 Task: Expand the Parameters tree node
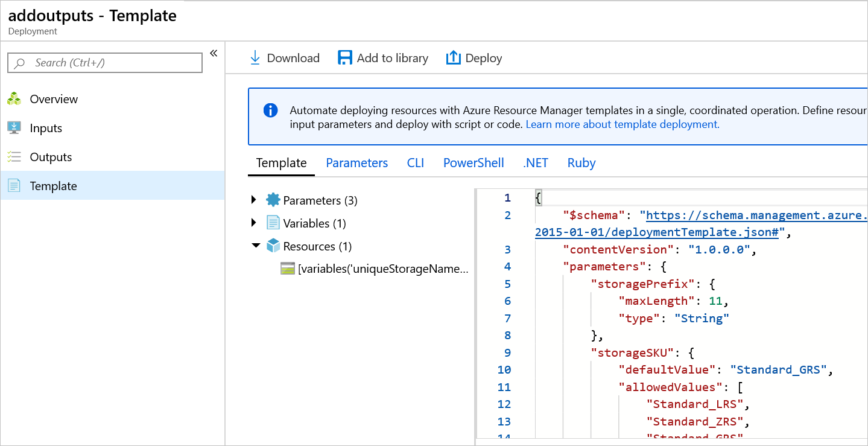tap(253, 200)
